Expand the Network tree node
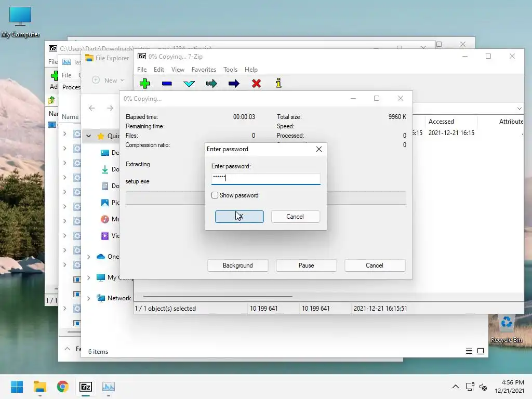 88,298
